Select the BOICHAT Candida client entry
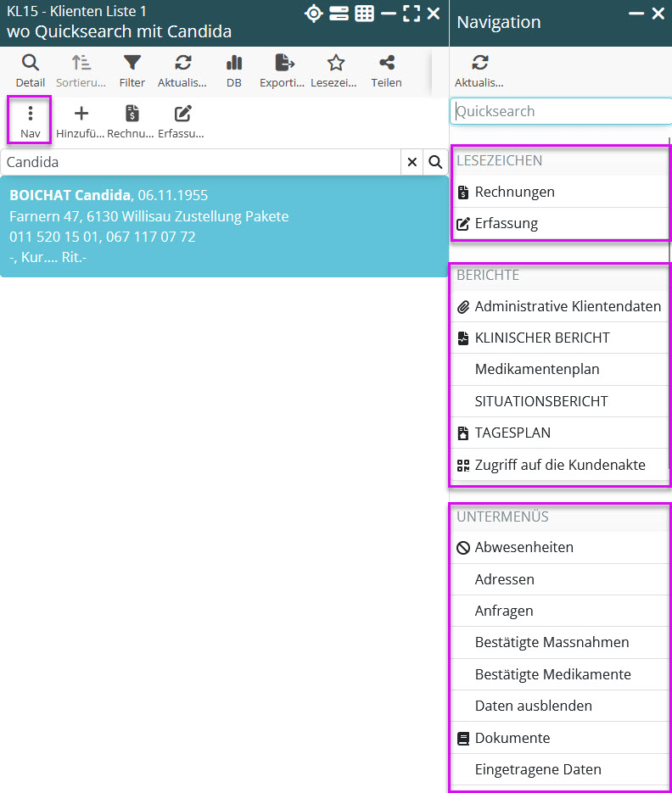The height and width of the screenshot is (793, 672). [224, 226]
